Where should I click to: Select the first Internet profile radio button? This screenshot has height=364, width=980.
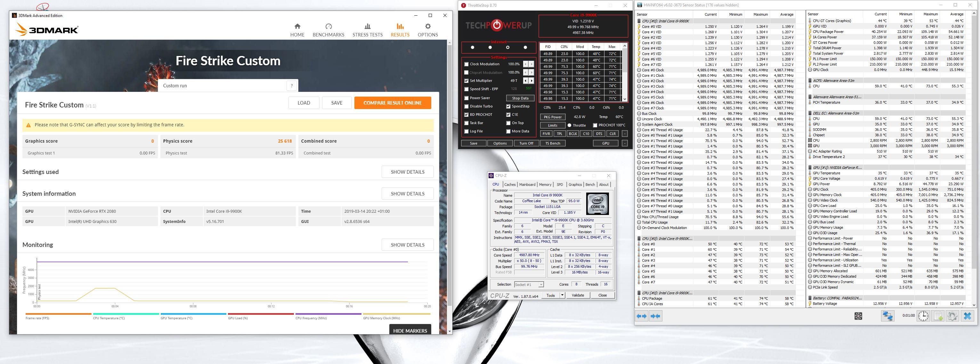(473, 47)
